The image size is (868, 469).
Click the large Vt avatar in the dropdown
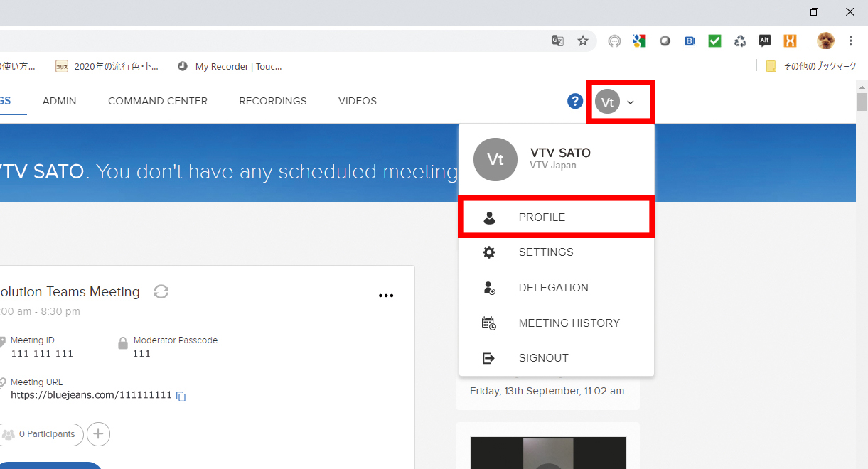click(x=495, y=159)
